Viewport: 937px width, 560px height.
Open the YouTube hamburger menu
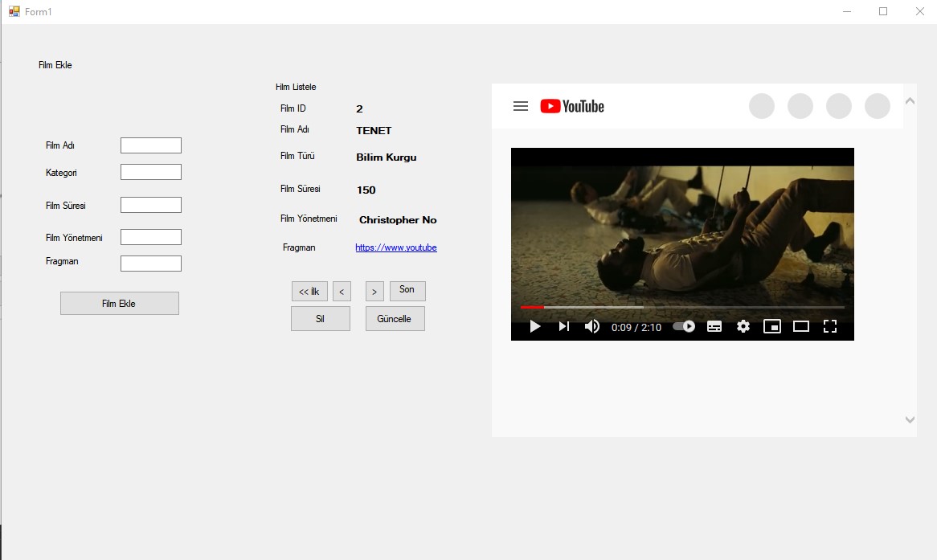coord(521,106)
